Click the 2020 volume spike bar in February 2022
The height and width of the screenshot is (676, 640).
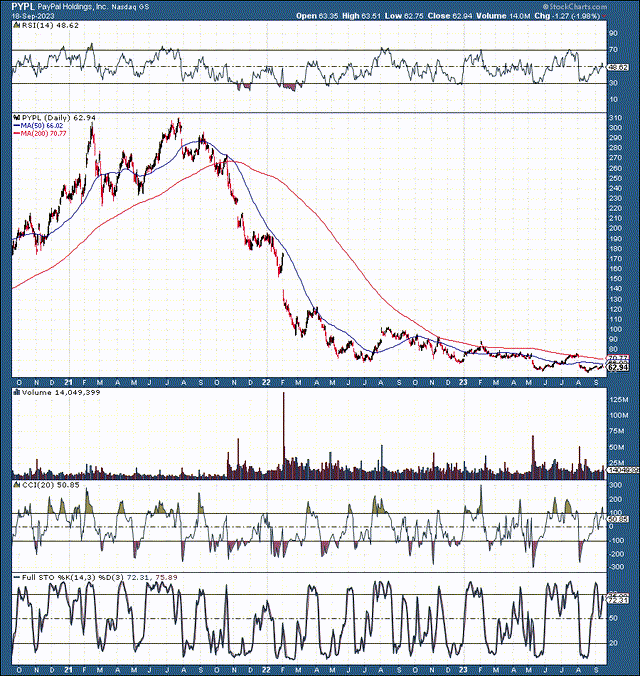[283, 435]
